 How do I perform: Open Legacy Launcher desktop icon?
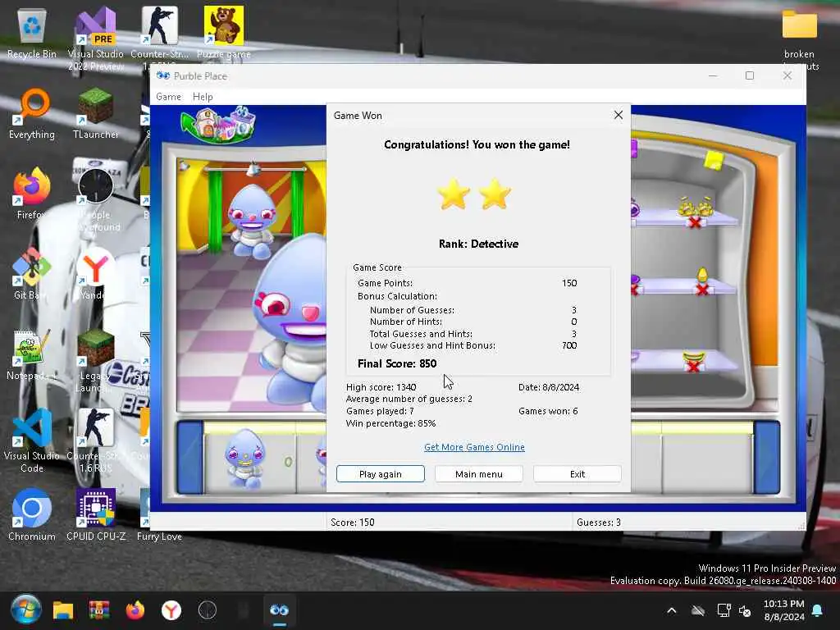coord(95,361)
